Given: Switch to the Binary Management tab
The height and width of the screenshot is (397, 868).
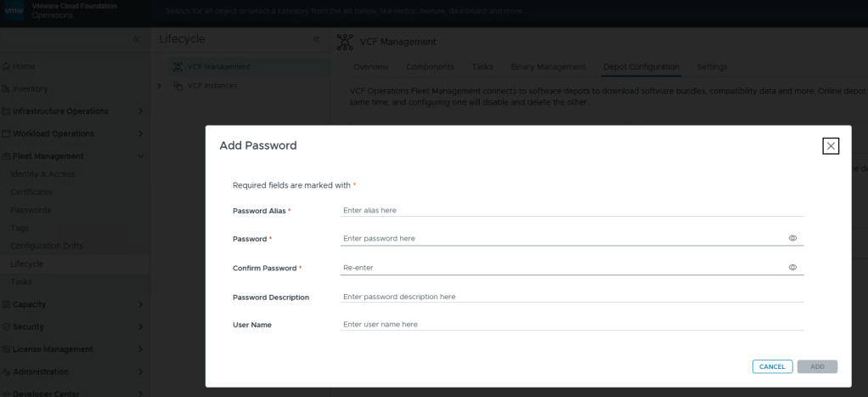Looking at the screenshot, I should tap(548, 67).
